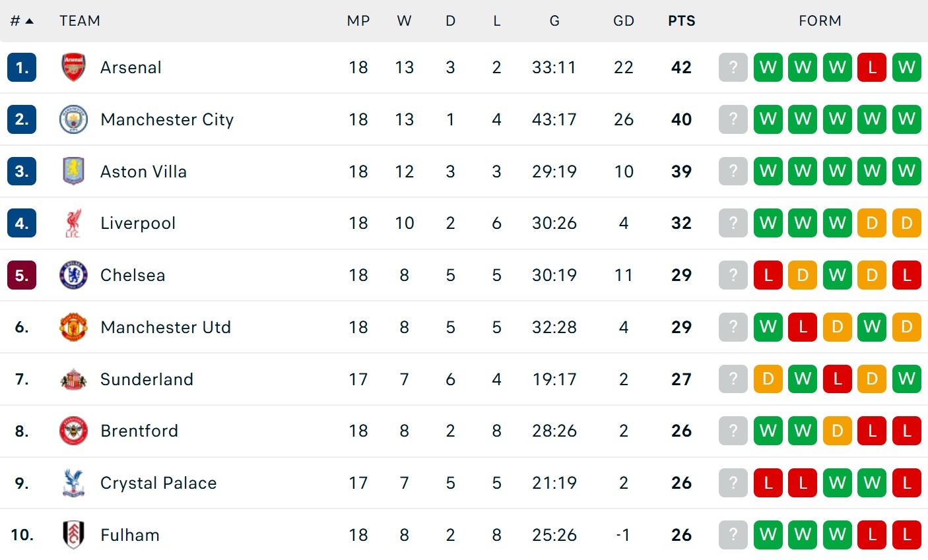Open the Crystal Palace team name link
The height and width of the screenshot is (560, 928).
pyautogui.click(x=158, y=483)
